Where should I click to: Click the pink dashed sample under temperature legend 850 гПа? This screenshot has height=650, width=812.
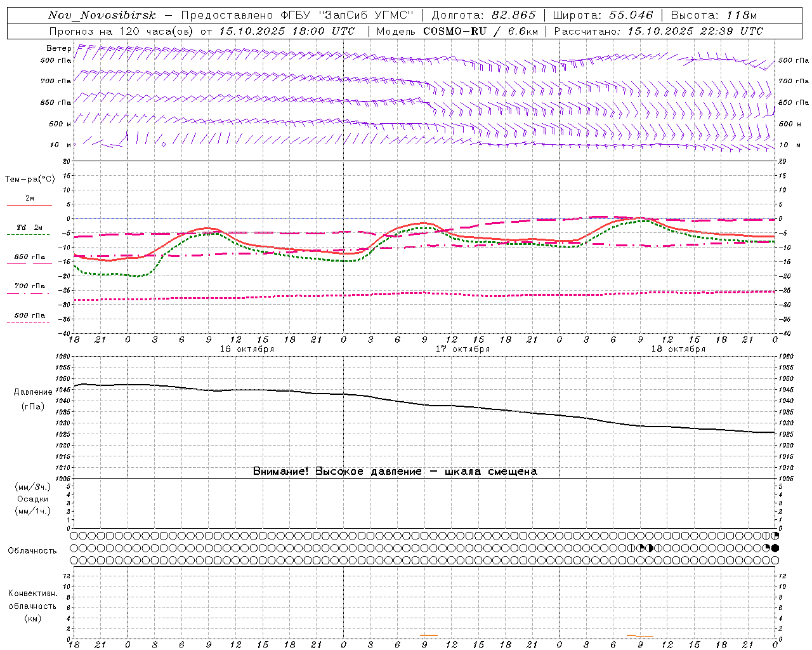29,263
